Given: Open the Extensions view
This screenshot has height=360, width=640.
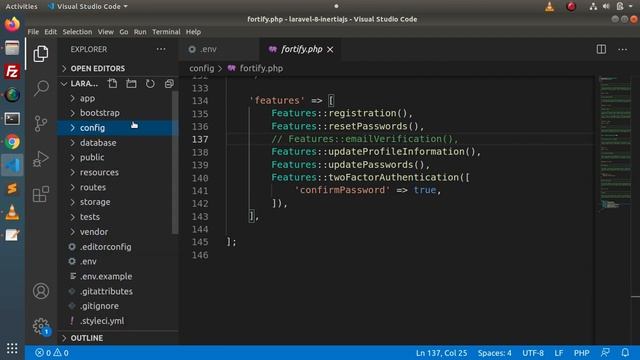Looking at the screenshot, I should click(41, 194).
